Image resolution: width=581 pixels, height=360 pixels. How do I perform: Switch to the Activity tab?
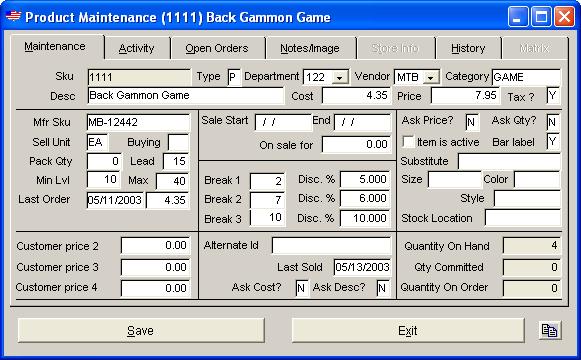point(137,49)
